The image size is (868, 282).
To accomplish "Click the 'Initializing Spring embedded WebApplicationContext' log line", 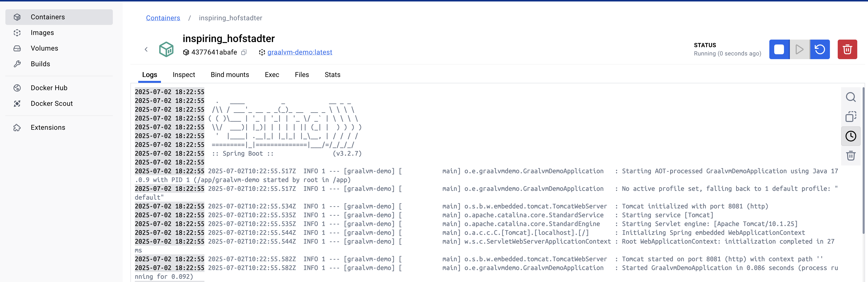I will [713, 232].
